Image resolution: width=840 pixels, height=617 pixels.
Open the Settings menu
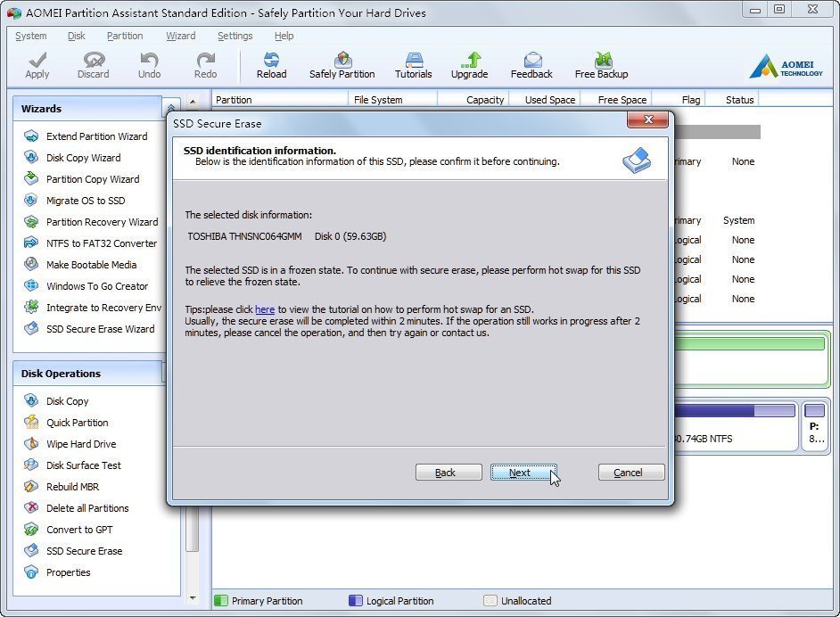[235, 36]
